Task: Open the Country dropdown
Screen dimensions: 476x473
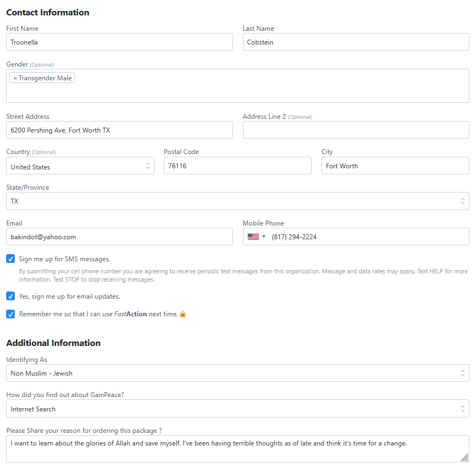Action: point(80,166)
